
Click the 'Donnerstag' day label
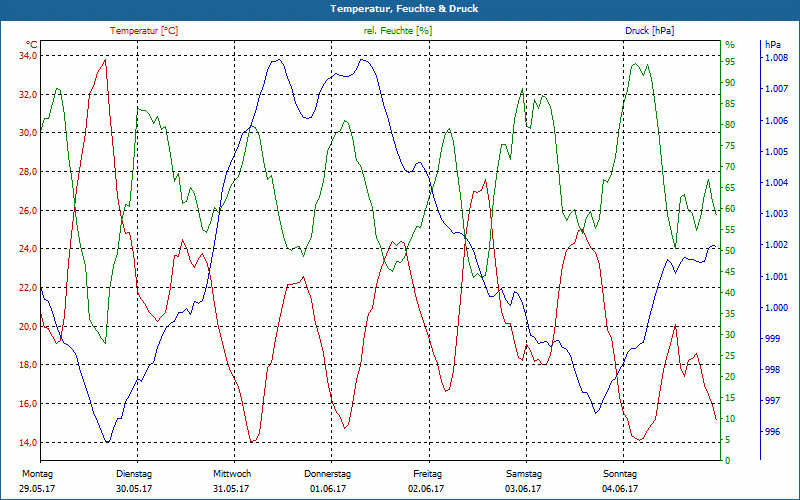[x=328, y=474]
